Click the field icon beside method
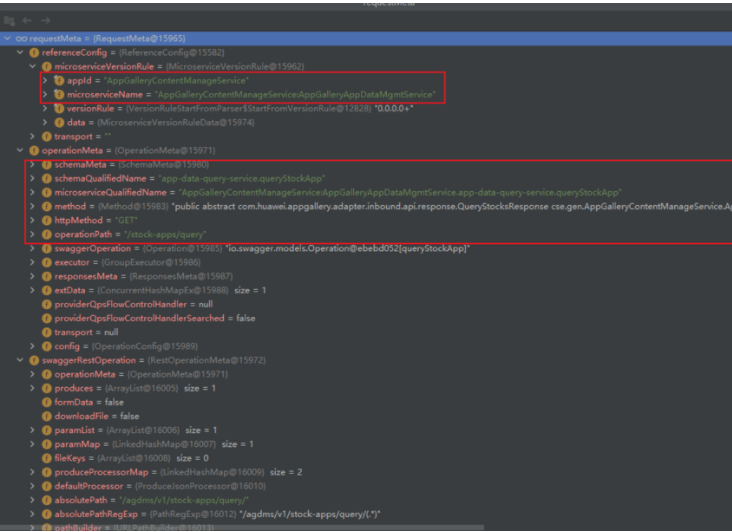Image resolution: width=732 pixels, height=532 pixels. (x=47, y=206)
